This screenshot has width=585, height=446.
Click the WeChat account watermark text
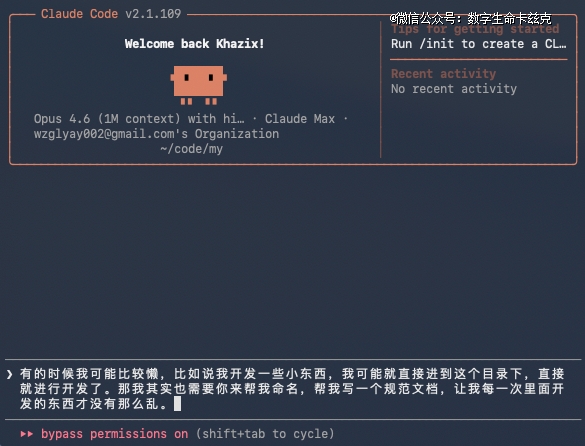coord(470,18)
